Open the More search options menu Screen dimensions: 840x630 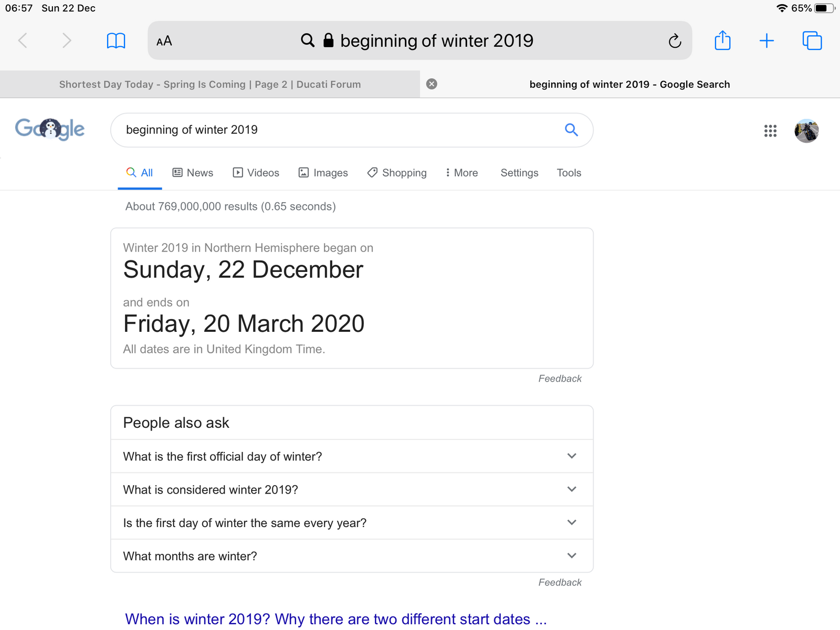[461, 173]
